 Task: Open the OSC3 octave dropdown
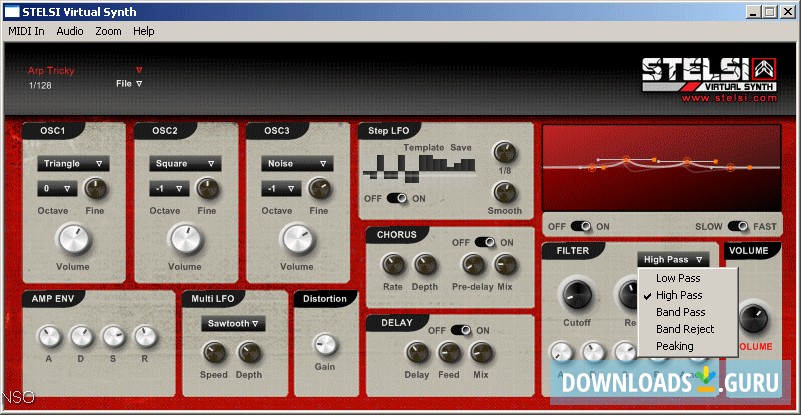[281, 188]
